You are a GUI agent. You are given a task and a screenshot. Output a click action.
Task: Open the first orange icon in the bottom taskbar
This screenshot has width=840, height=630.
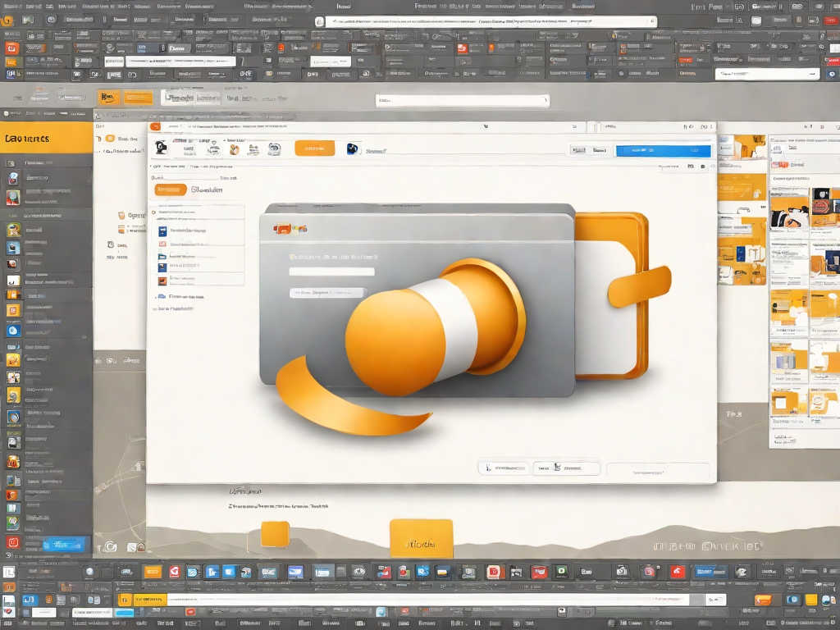(x=153, y=572)
